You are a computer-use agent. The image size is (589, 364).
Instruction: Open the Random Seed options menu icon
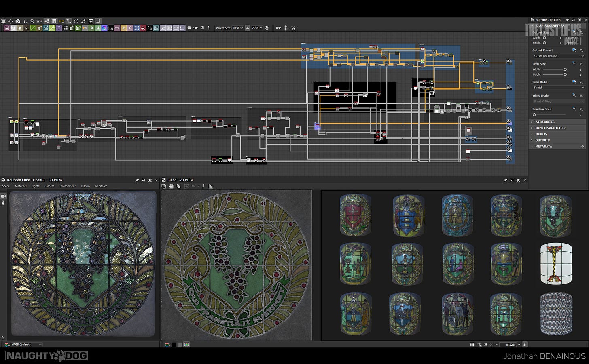point(581,109)
